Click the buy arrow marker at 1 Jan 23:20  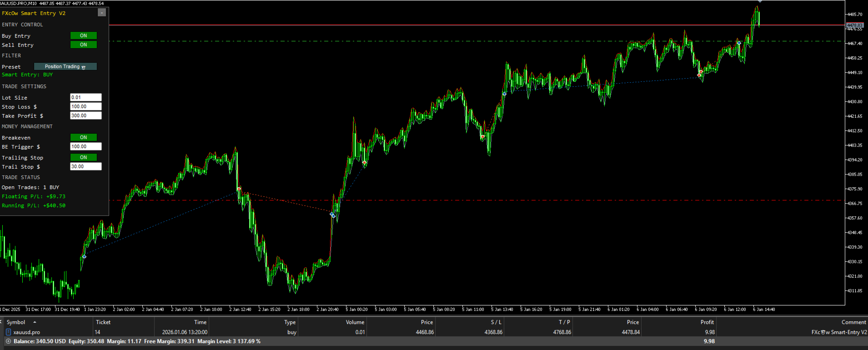coord(84,257)
